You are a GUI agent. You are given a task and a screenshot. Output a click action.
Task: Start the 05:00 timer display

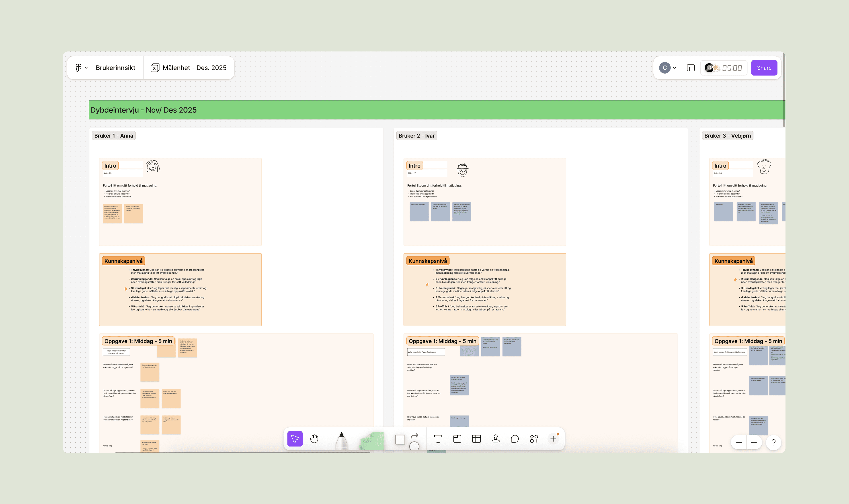click(x=732, y=68)
